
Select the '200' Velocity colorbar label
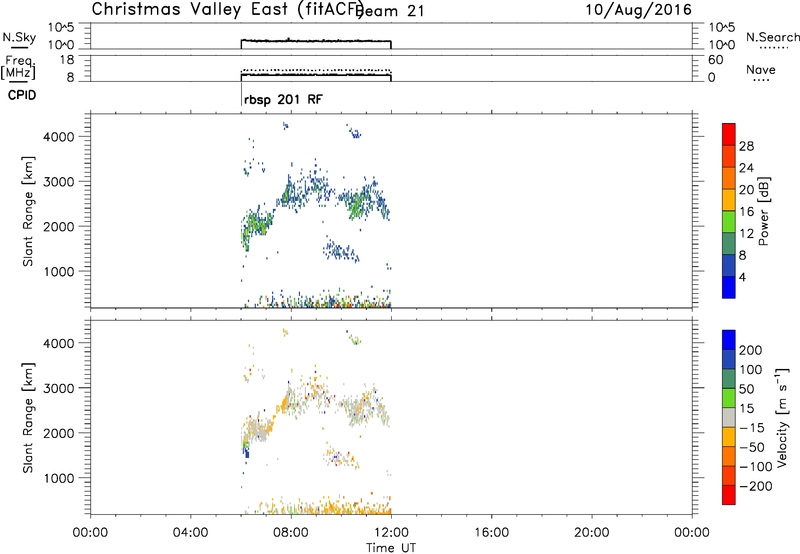pos(751,350)
